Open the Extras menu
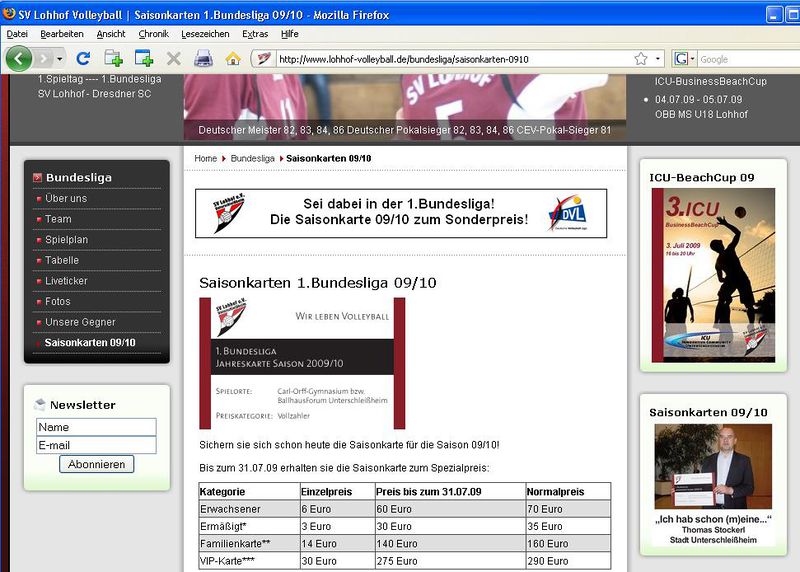The image size is (800, 572). tap(255, 33)
